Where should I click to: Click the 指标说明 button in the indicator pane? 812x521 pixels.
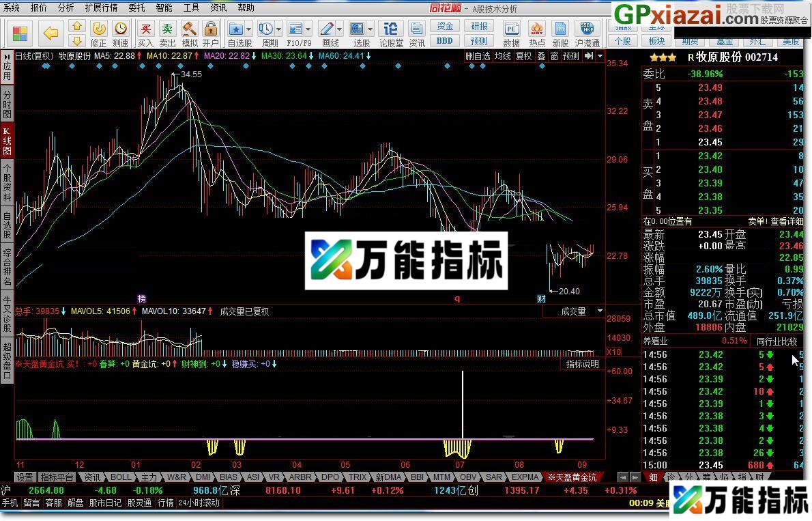tap(581, 364)
